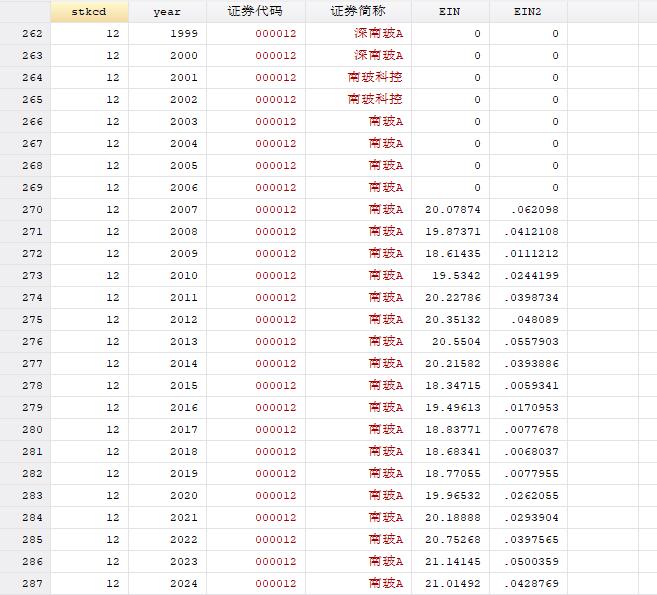This screenshot has height=595, width=657.
Task: Click the year column header
Action: (x=167, y=12)
